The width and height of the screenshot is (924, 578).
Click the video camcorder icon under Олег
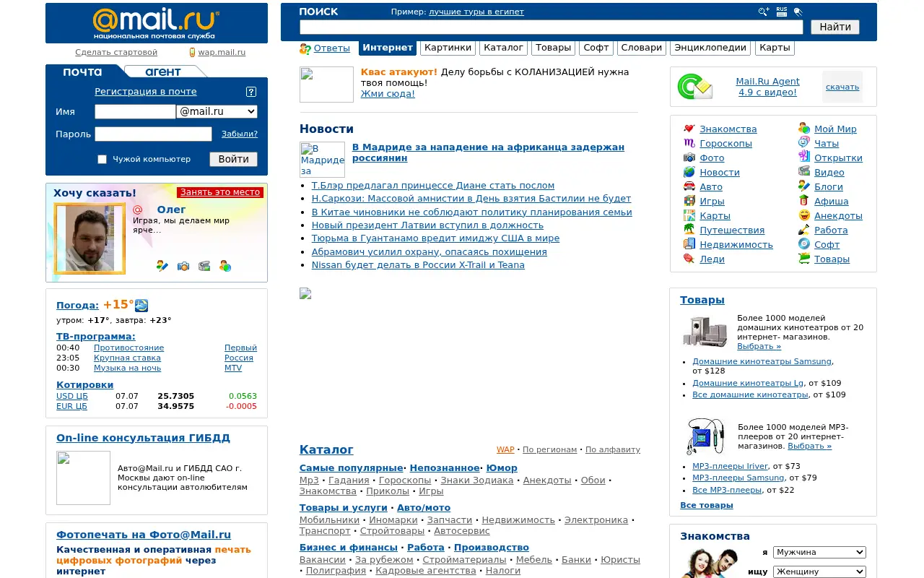[204, 266]
